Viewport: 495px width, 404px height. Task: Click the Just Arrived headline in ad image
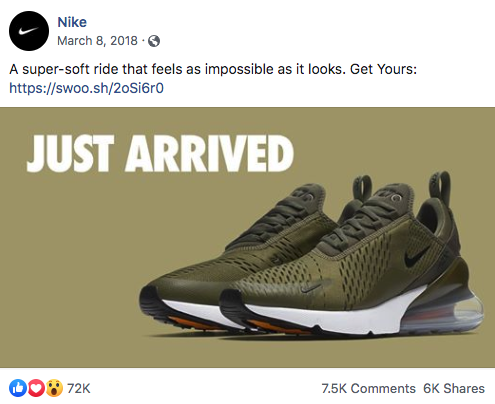(160, 154)
